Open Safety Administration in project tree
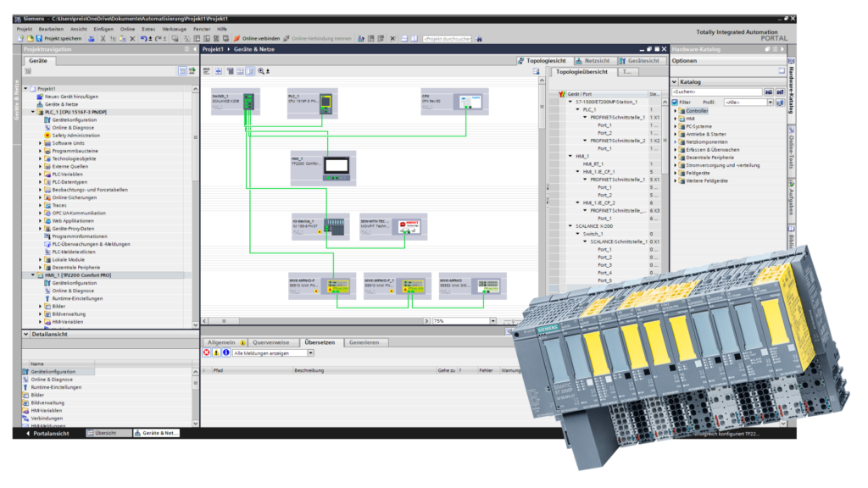The image size is (868, 488). tap(76, 135)
